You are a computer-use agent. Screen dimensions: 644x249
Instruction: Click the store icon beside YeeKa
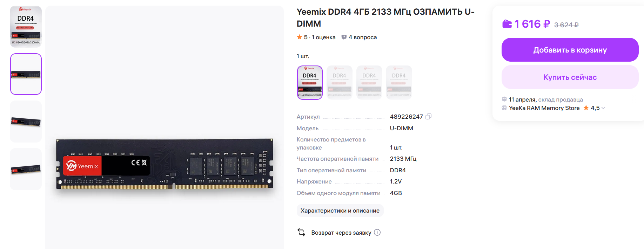[504, 108]
